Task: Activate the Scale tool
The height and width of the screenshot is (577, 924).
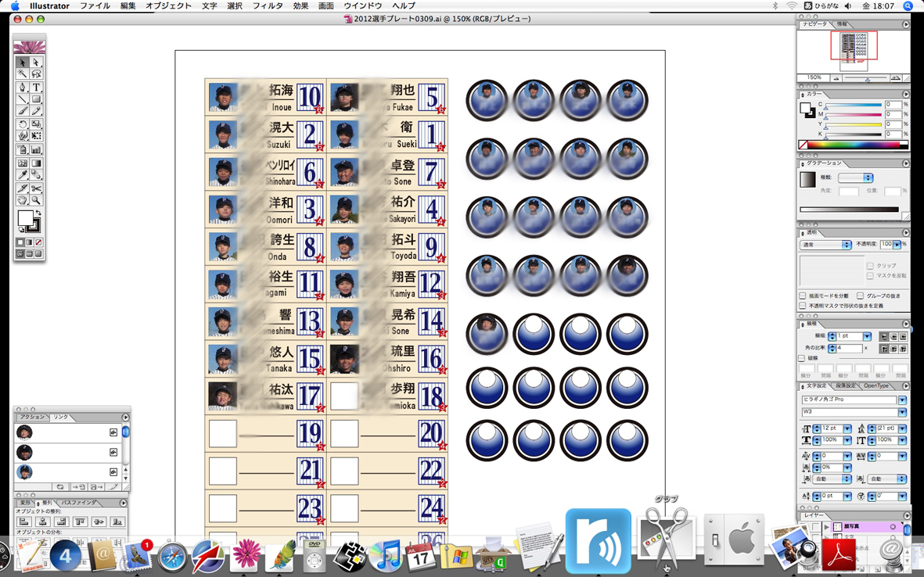Action: (x=36, y=124)
